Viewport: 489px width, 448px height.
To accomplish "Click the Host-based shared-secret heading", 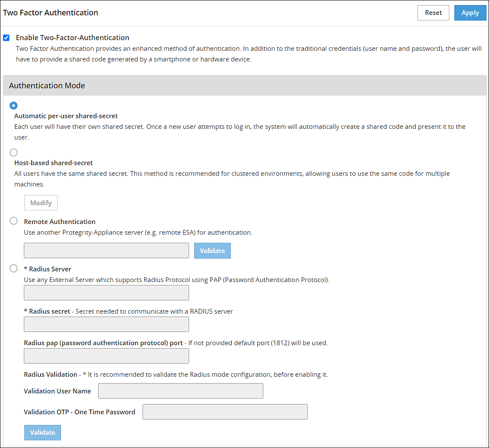I will pyautogui.click(x=53, y=163).
